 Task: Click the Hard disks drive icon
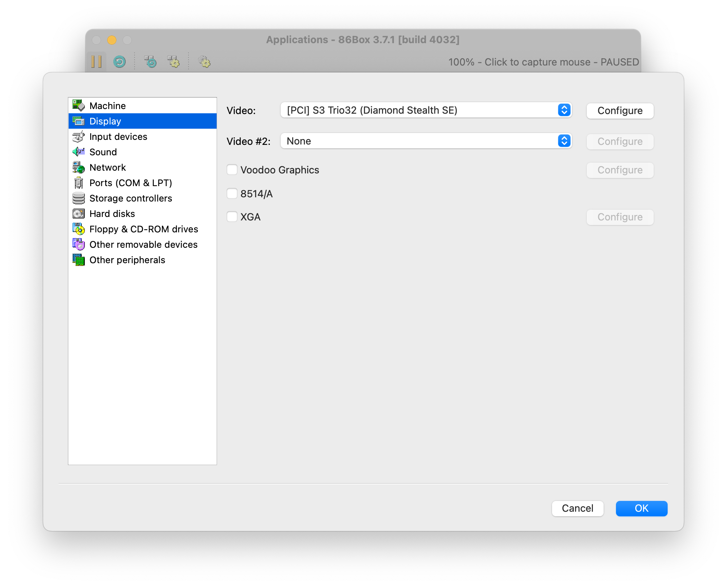click(x=79, y=213)
